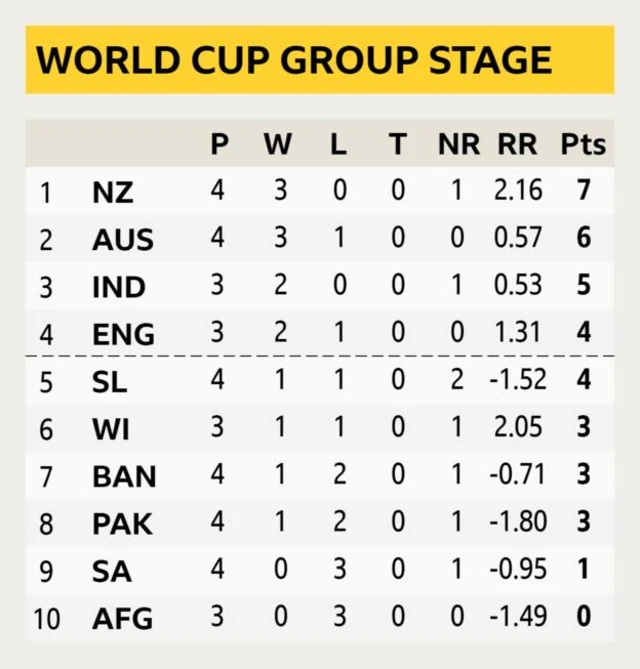Click the World Cup Group Stage title
Screen dimensions: 640x669
click(x=294, y=59)
